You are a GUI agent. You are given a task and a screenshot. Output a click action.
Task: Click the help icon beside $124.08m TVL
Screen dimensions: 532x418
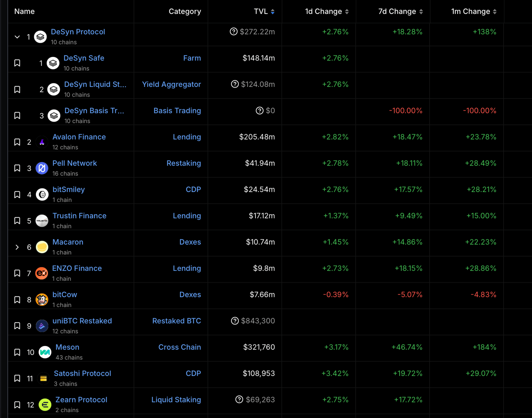[235, 84]
